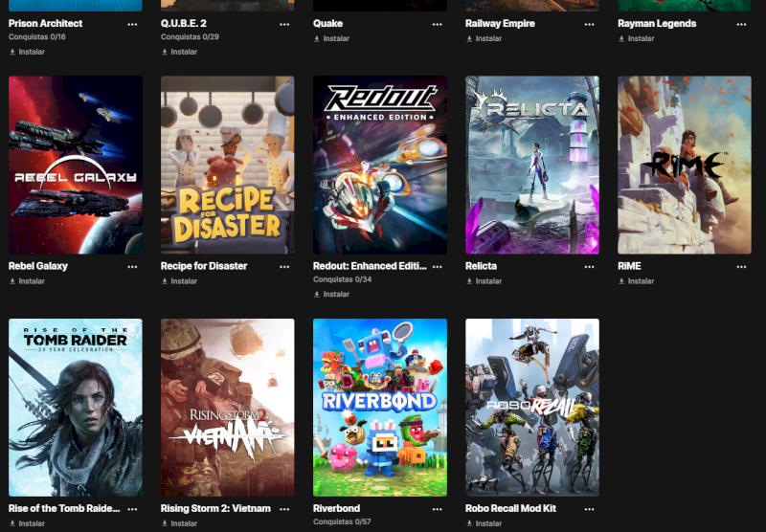Screen dimensions: 766x532
Task: Install RiME
Action: click(x=636, y=281)
